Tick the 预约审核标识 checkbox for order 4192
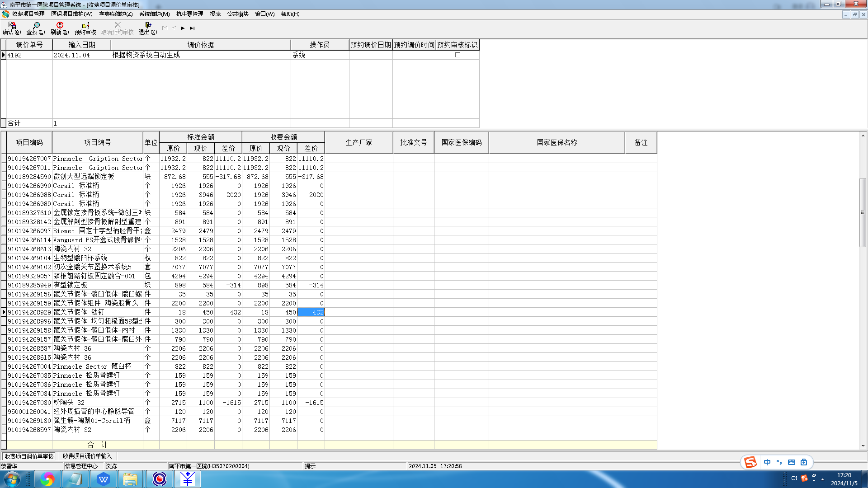The image size is (868, 488). [458, 55]
